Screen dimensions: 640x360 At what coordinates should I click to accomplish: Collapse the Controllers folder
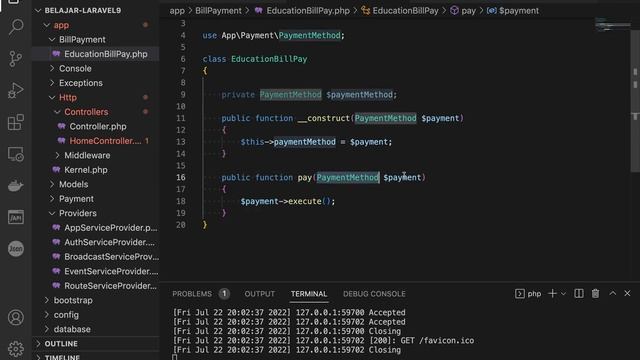click(x=86, y=112)
